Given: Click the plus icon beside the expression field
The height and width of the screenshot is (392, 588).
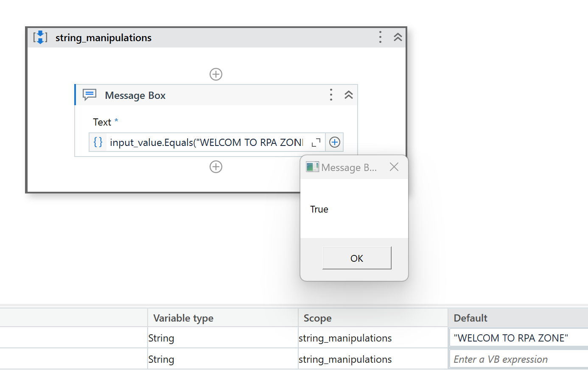Looking at the screenshot, I should tap(334, 142).
